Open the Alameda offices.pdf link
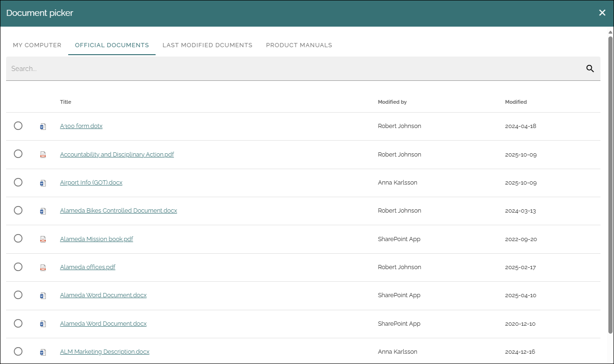This screenshot has height=364, width=614. (x=88, y=267)
